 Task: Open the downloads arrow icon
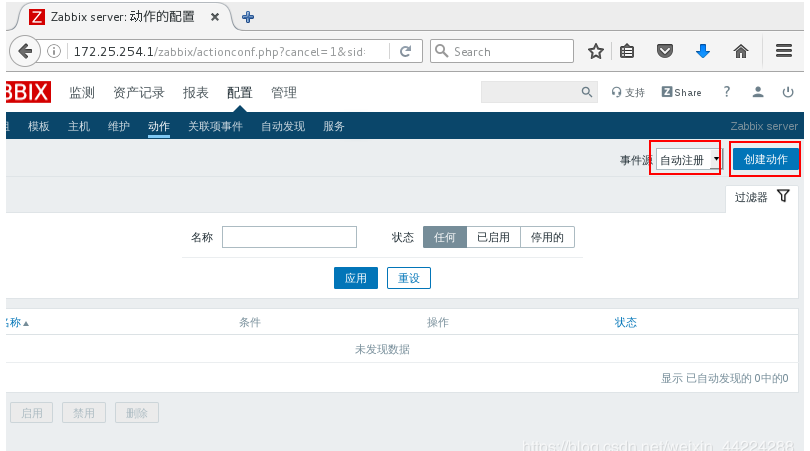click(703, 51)
